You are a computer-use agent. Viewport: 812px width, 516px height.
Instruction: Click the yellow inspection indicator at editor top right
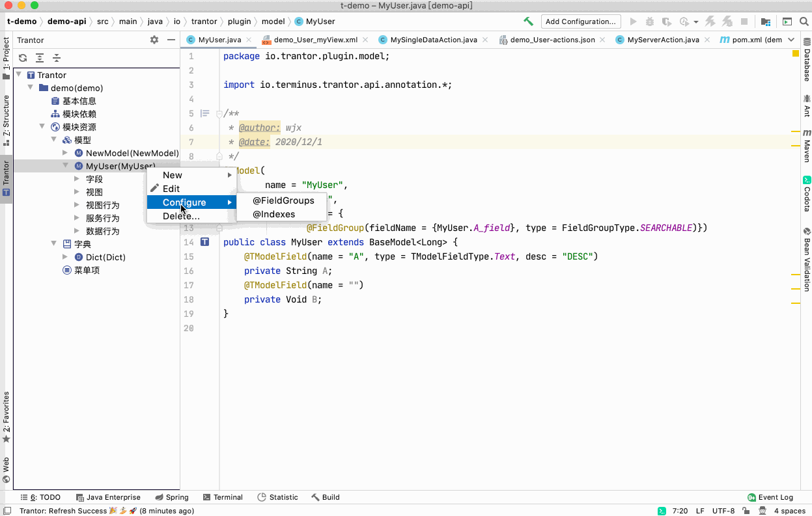coord(796,53)
